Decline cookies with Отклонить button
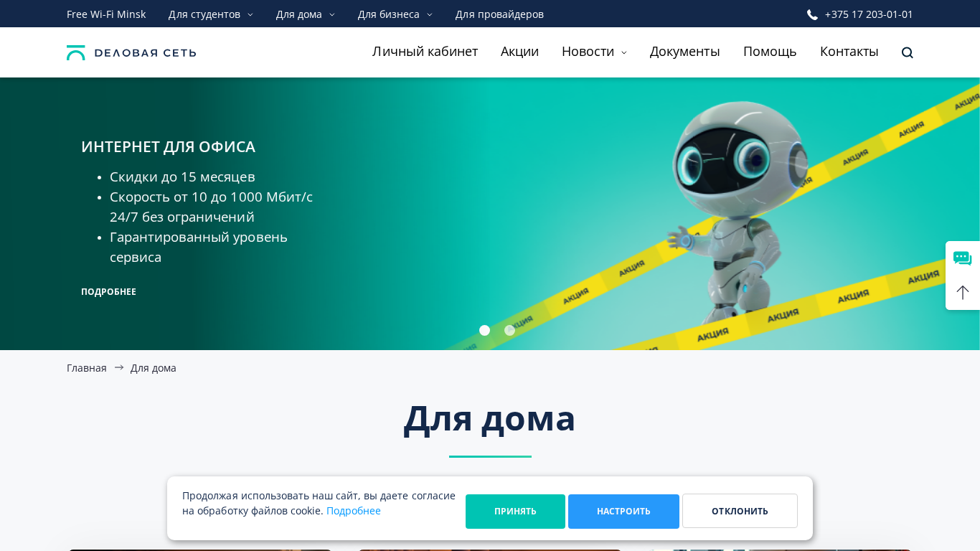Viewport: 980px width, 551px height. (740, 512)
